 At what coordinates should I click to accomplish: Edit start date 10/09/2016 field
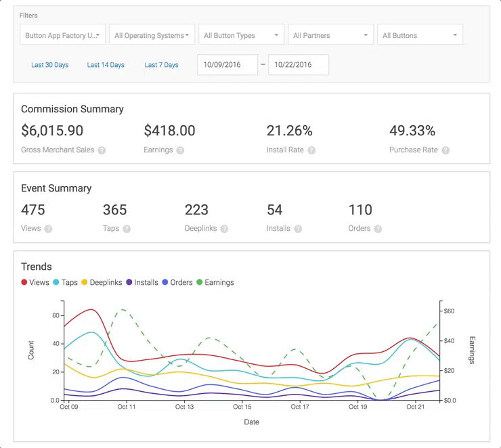click(227, 65)
